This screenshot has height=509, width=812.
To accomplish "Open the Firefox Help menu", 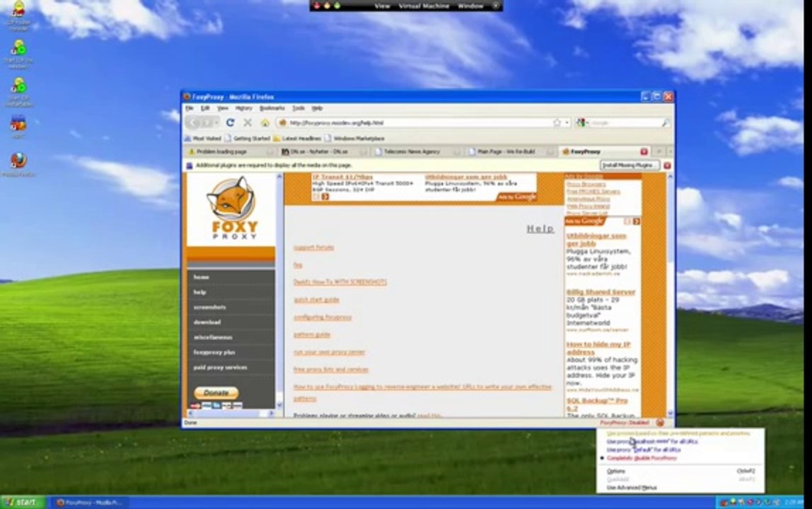I will click(317, 108).
